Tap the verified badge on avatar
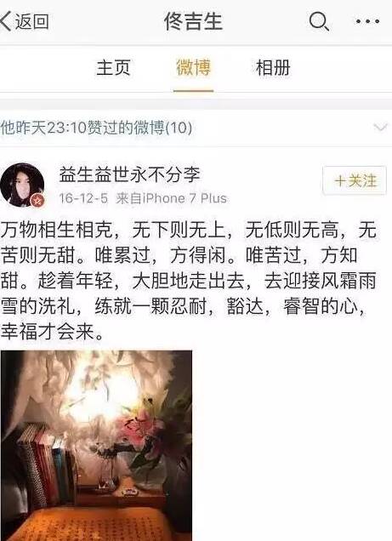Screen dimensions: 392x541 [37, 199]
